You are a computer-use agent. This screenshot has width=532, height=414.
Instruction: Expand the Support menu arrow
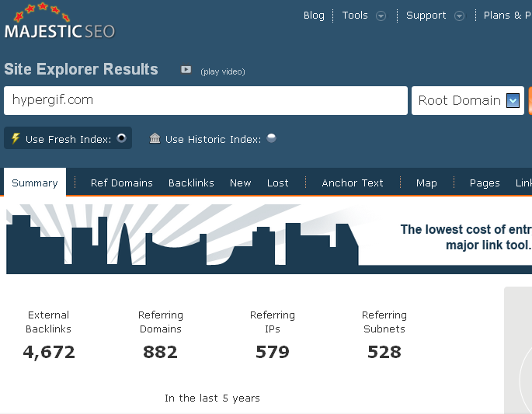(x=460, y=16)
